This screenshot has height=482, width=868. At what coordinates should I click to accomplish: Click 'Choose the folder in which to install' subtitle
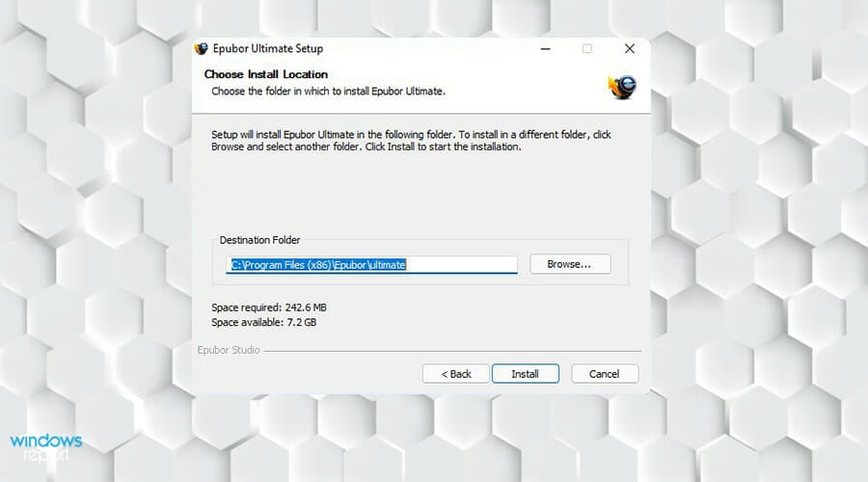328,92
